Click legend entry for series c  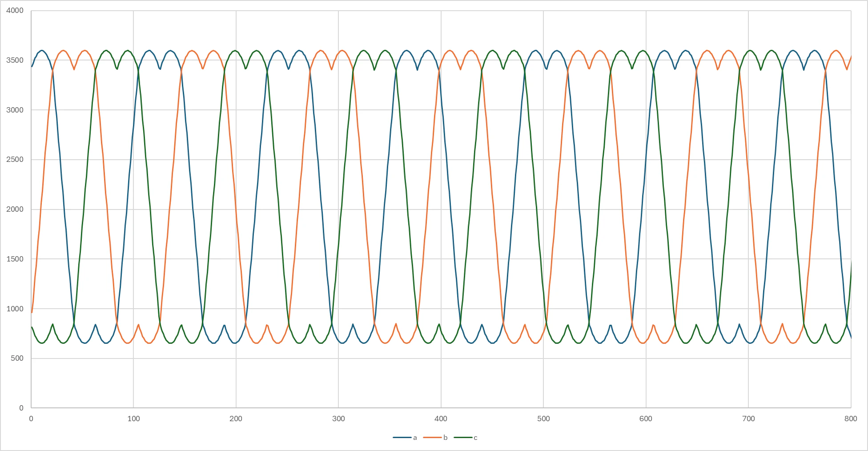click(x=466, y=438)
